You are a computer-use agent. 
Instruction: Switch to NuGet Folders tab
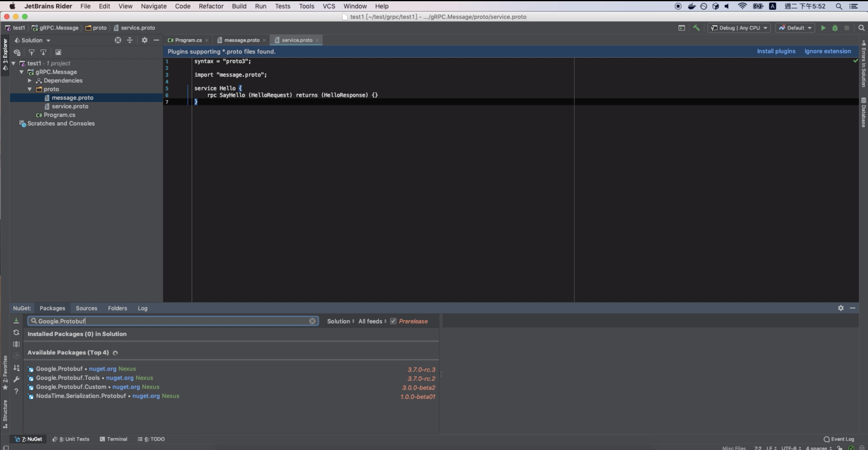(x=117, y=308)
